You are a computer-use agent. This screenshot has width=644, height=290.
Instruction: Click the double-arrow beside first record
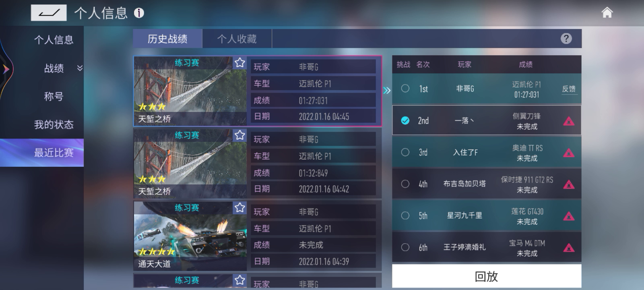tap(387, 90)
